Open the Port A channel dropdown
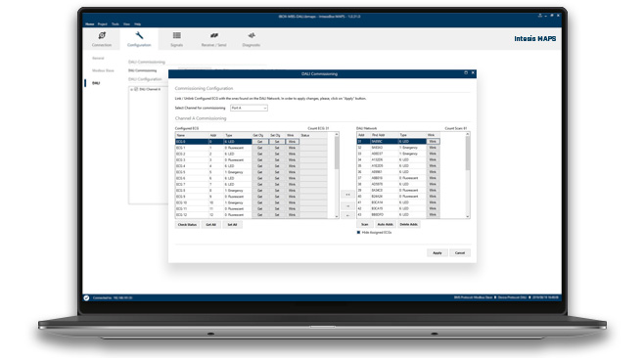 tap(249, 108)
